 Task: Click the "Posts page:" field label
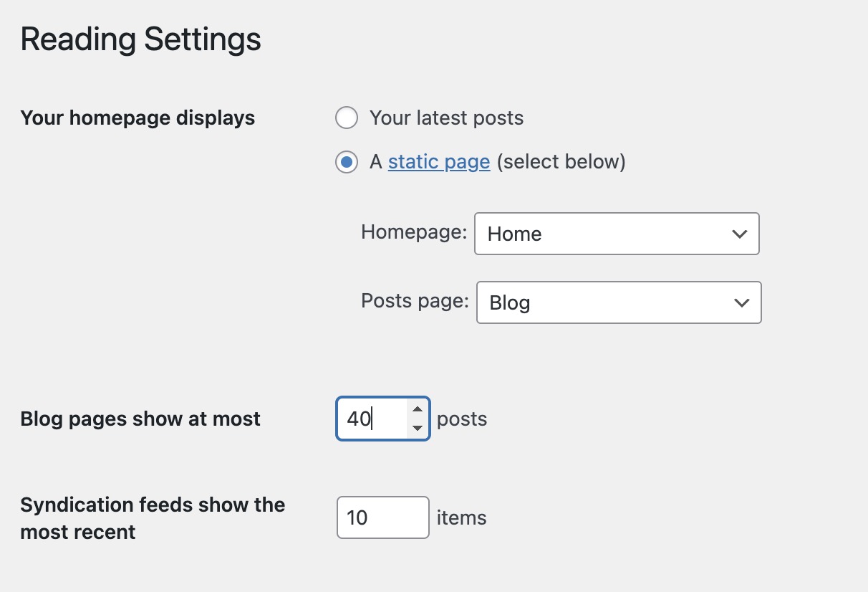(415, 301)
